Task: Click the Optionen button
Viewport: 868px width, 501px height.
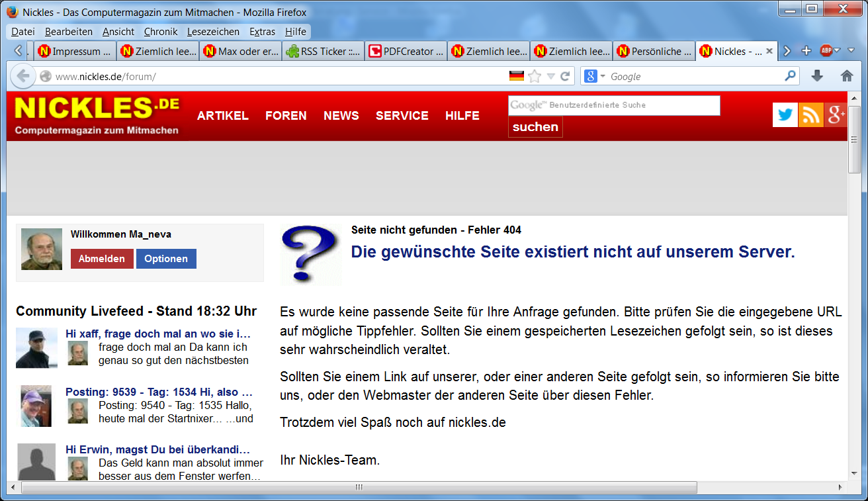Action: (x=166, y=259)
